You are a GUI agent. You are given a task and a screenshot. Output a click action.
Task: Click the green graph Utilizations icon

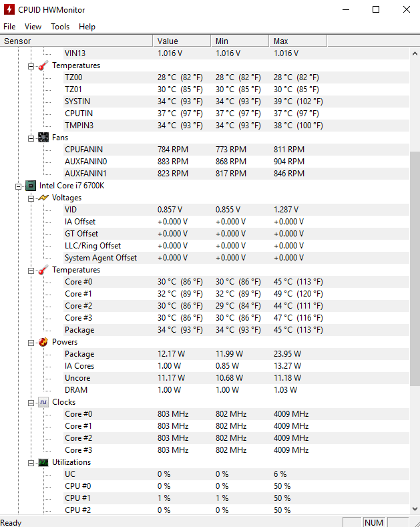43,462
